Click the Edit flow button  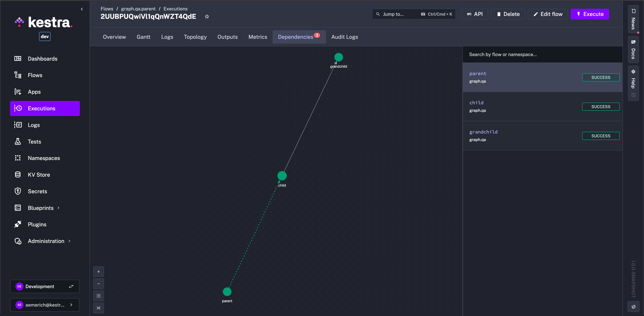point(548,14)
